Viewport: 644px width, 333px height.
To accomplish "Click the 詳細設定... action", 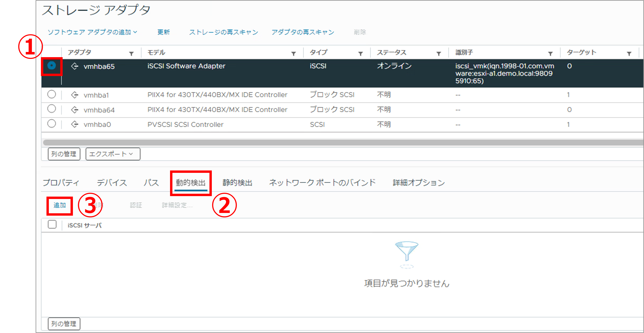I will point(177,205).
